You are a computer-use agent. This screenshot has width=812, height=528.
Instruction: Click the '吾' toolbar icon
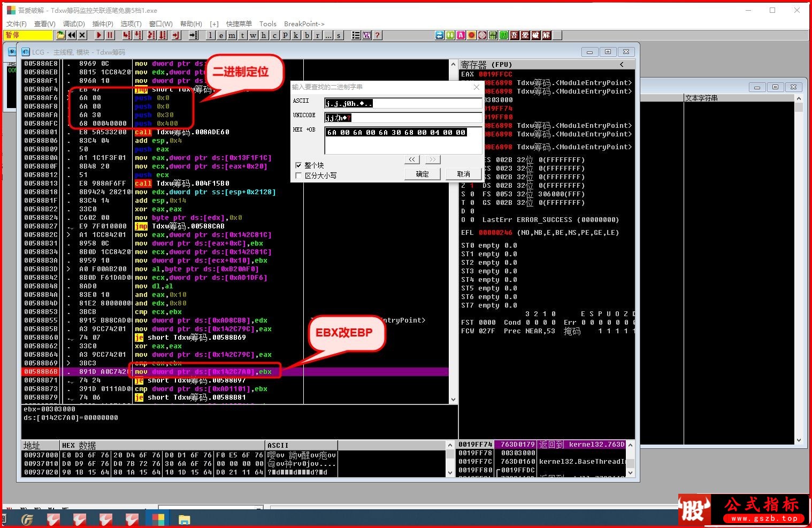tap(515, 35)
